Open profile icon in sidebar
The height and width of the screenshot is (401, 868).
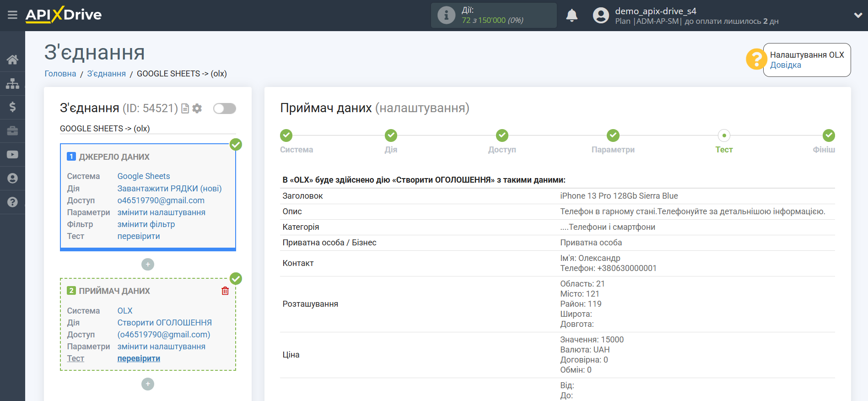(12, 178)
